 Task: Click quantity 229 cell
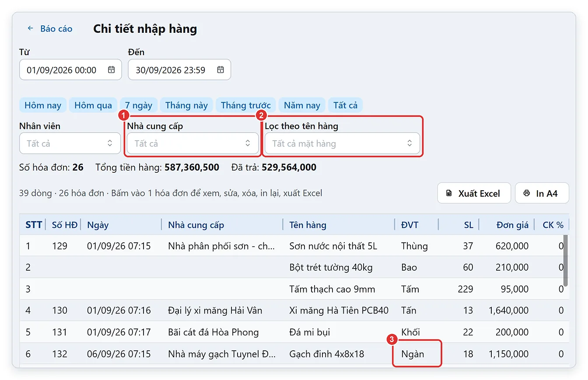[465, 289]
